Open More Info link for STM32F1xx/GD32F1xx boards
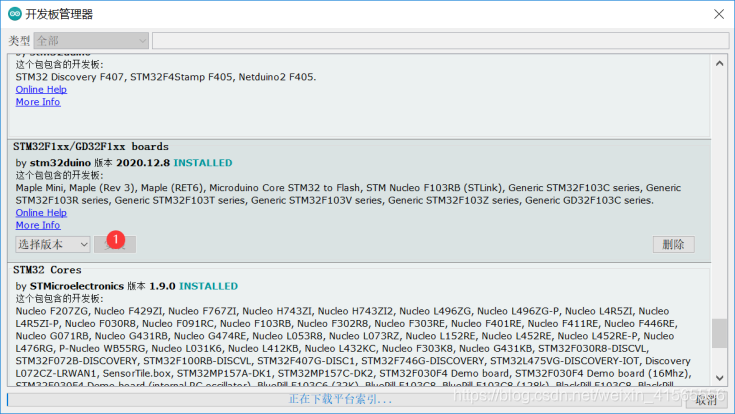 click(x=38, y=226)
